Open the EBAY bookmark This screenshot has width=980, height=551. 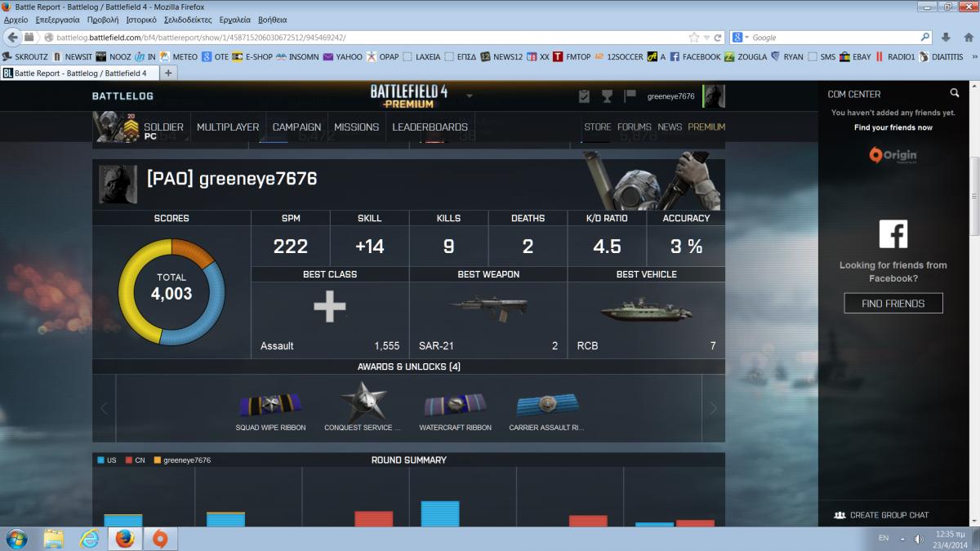[x=856, y=57]
